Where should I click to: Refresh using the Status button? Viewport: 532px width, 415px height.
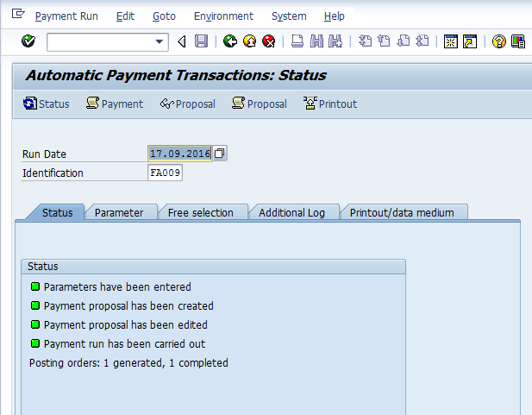coord(47,104)
